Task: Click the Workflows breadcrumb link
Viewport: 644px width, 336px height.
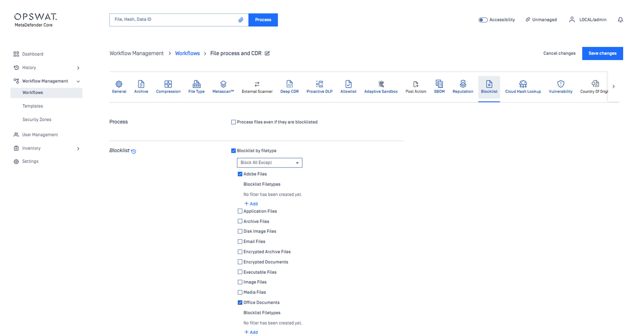Action: (x=187, y=53)
